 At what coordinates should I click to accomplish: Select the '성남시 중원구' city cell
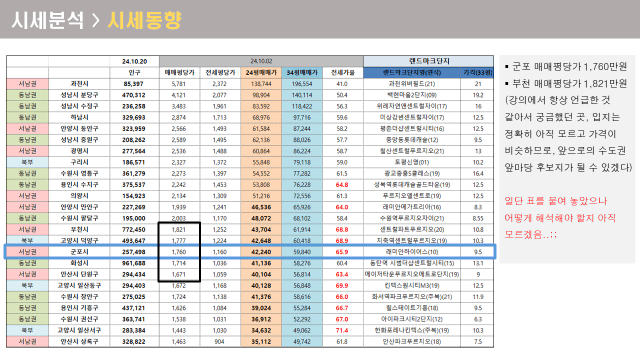click(79, 140)
